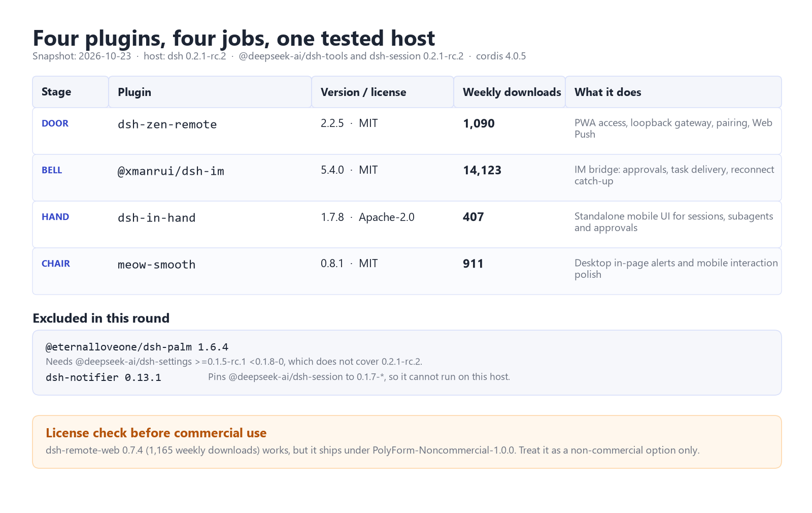
Task: Click '@eternalloveone/dsh-palm 1.6.4' entry
Action: tap(137, 347)
